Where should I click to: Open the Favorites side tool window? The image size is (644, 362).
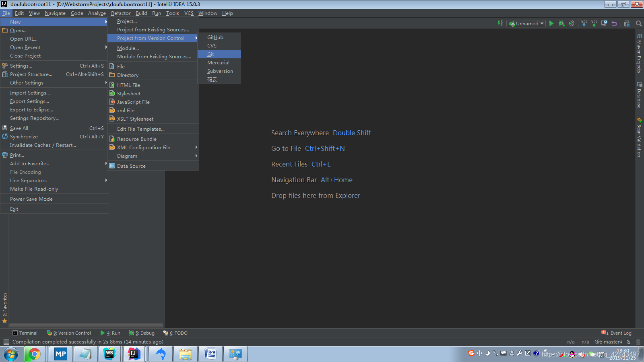point(5,308)
